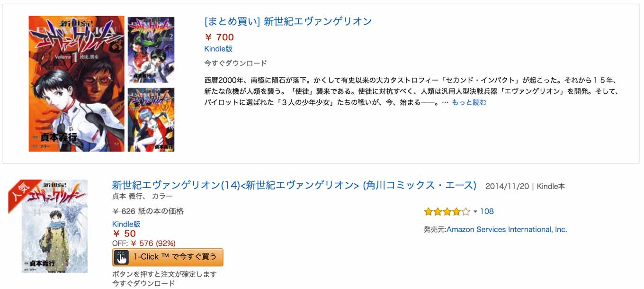Click the ¥ 700 bundle price
The height and width of the screenshot is (289, 644).
tap(219, 37)
